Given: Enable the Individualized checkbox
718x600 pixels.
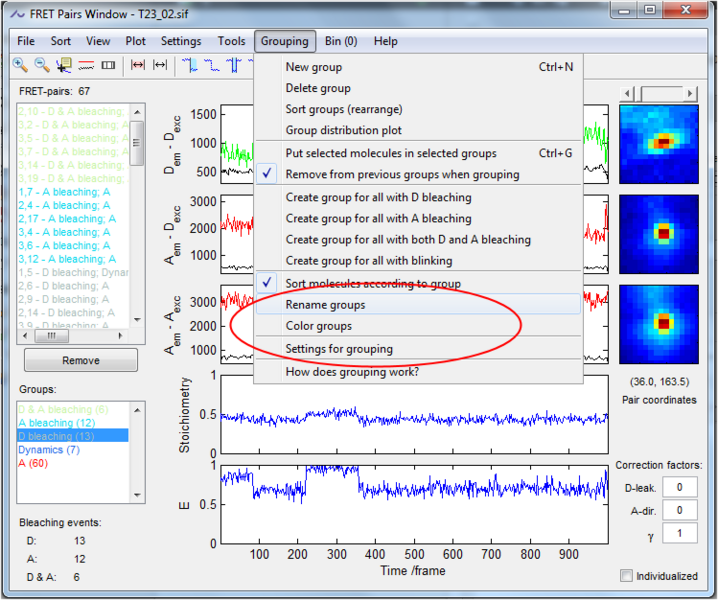Looking at the screenshot, I should click(627, 576).
